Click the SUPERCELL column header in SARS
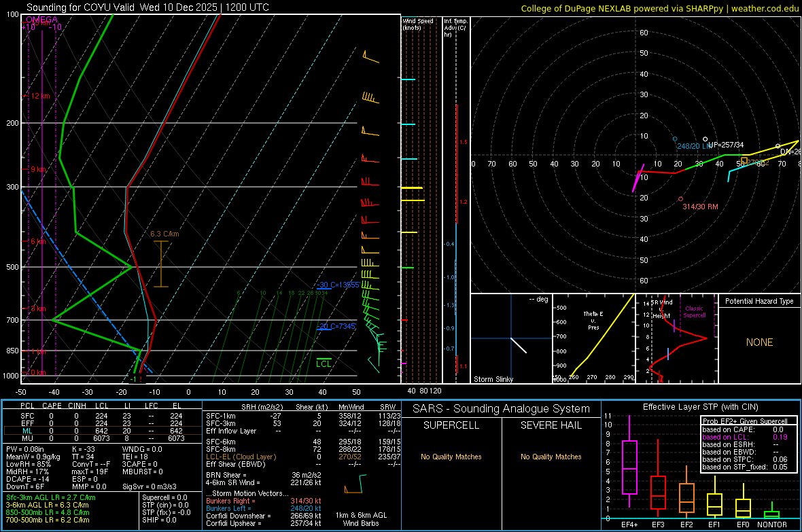This screenshot has height=532, width=802. pos(451,425)
